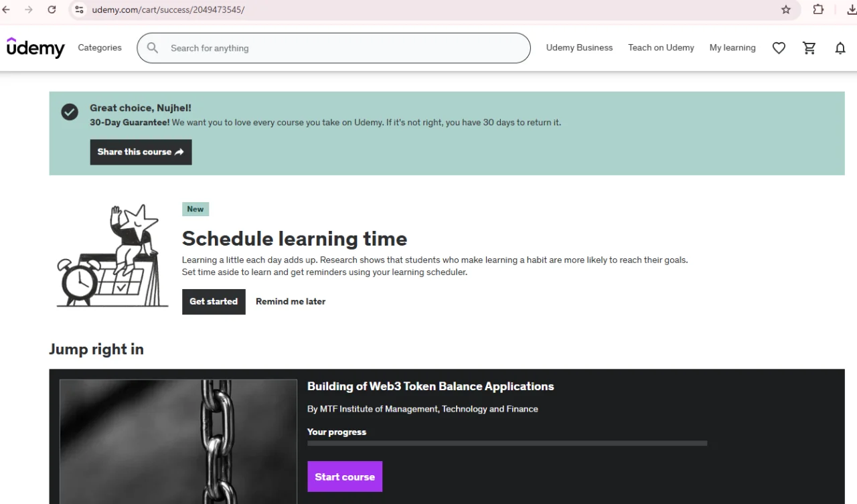Open the browser extensions puzzle icon

[x=818, y=9]
